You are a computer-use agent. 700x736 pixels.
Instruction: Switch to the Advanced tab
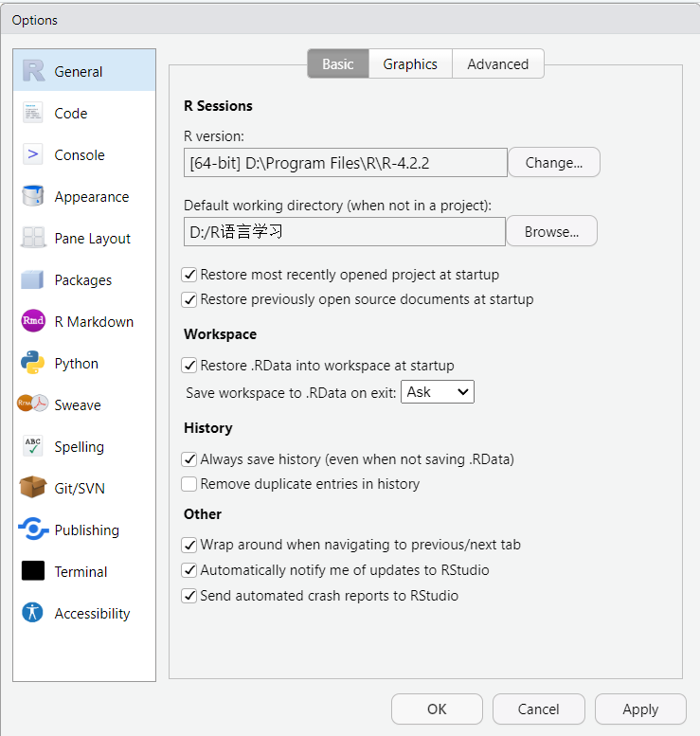[x=498, y=63]
